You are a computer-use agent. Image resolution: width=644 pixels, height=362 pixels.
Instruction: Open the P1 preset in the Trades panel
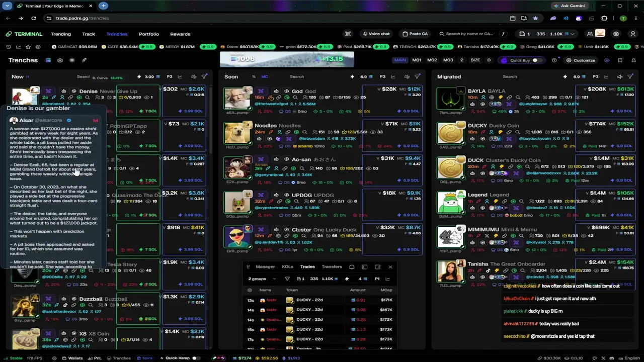377,279
